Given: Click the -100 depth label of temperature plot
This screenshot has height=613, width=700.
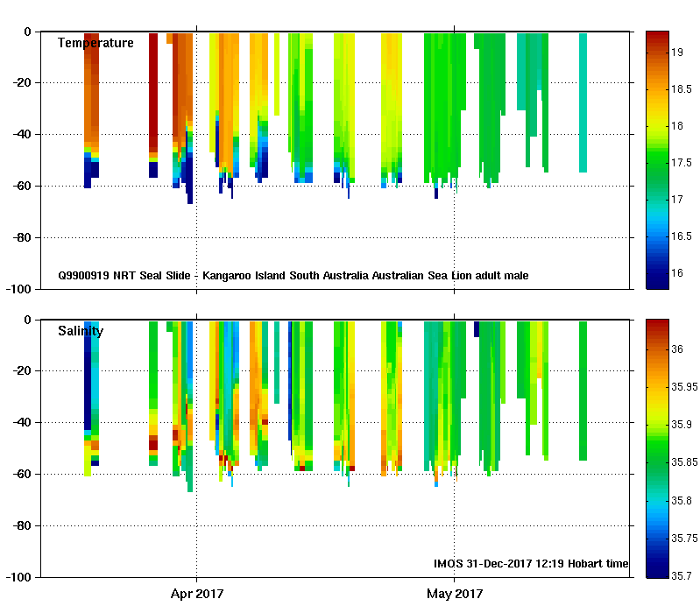Looking at the screenshot, I should (x=18, y=290).
